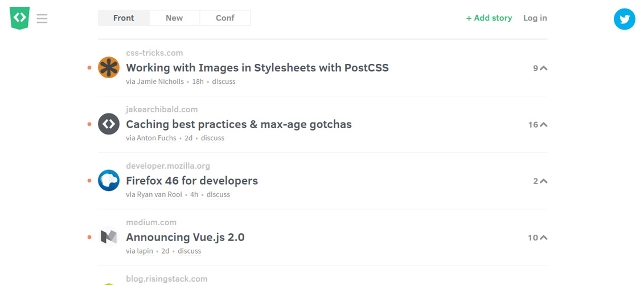Click the 2d timestamp on Caching story
The height and width of the screenshot is (285, 644).
[188, 138]
